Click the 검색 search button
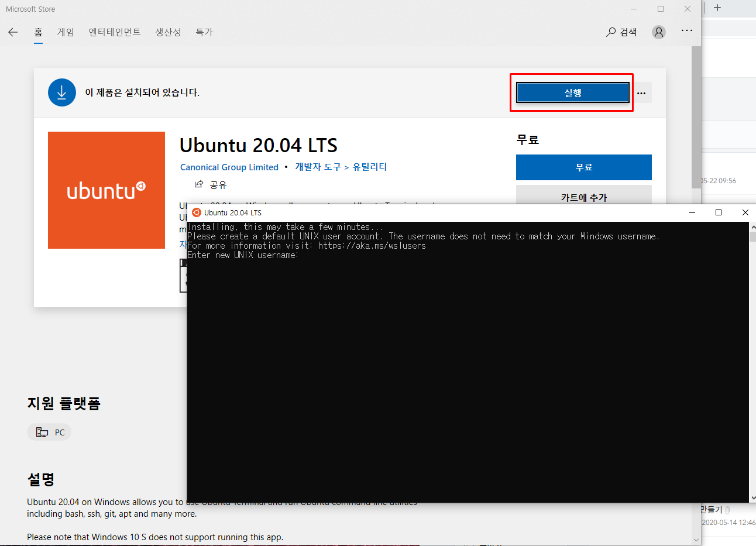The height and width of the screenshot is (546, 756). tap(621, 32)
